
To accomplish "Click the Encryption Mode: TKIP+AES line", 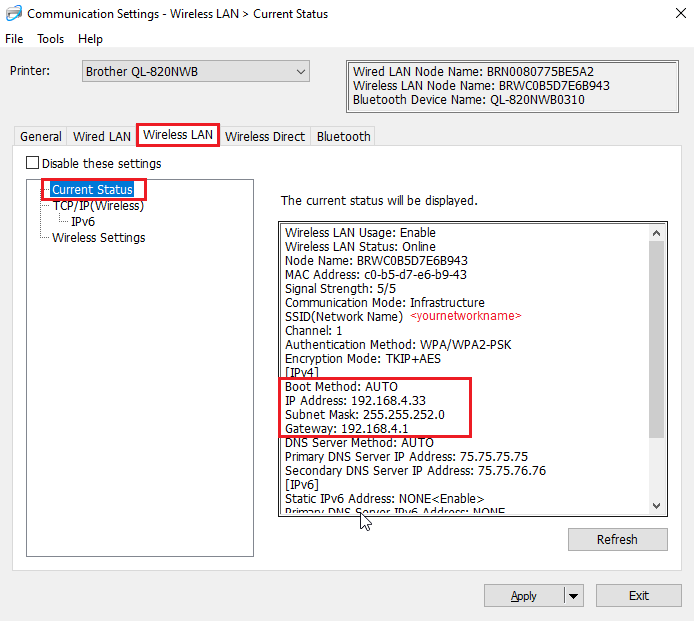I will tap(363, 359).
